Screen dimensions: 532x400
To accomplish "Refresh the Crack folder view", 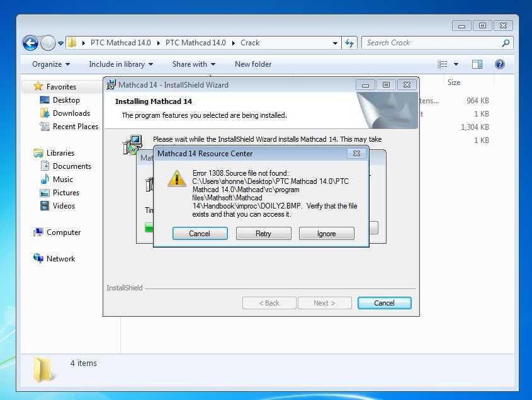I will click(x=349, y=43).
